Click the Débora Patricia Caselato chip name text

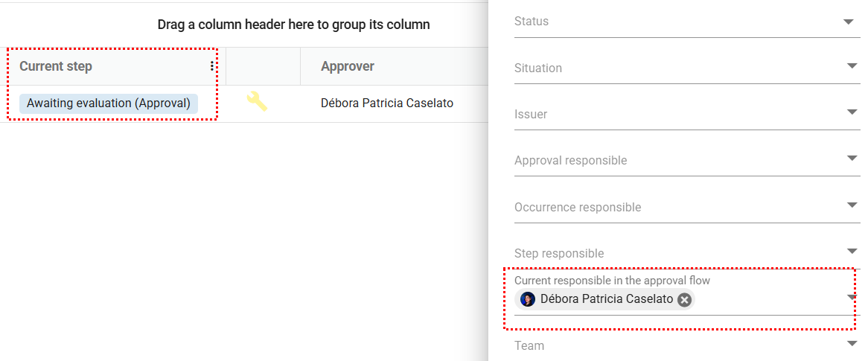[607, 299]
